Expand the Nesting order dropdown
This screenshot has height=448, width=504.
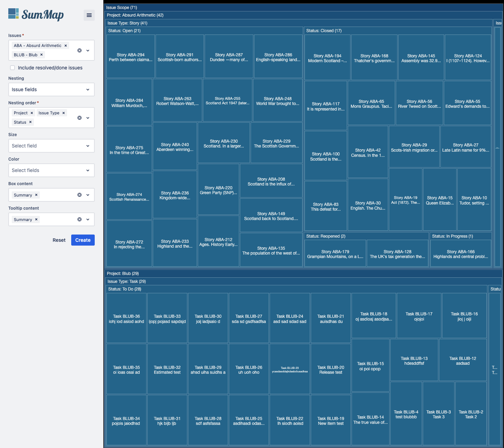coord(88,118)
